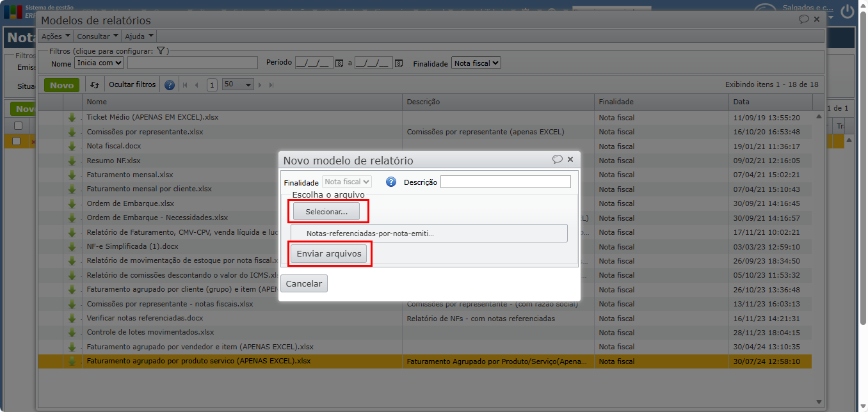Toggle the highlighted row checkbox in background window
Image resolution: width=868 pixels, height=412 pixels.
tap(17, 141)
